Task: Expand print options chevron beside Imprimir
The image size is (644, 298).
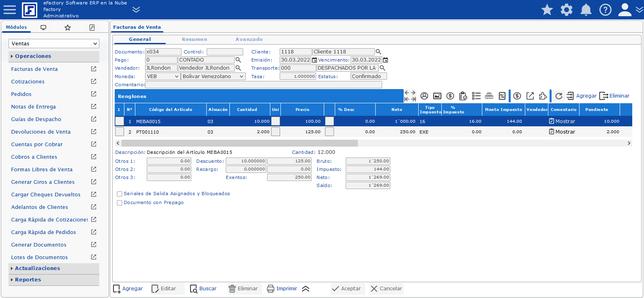Action: [306, 289]
